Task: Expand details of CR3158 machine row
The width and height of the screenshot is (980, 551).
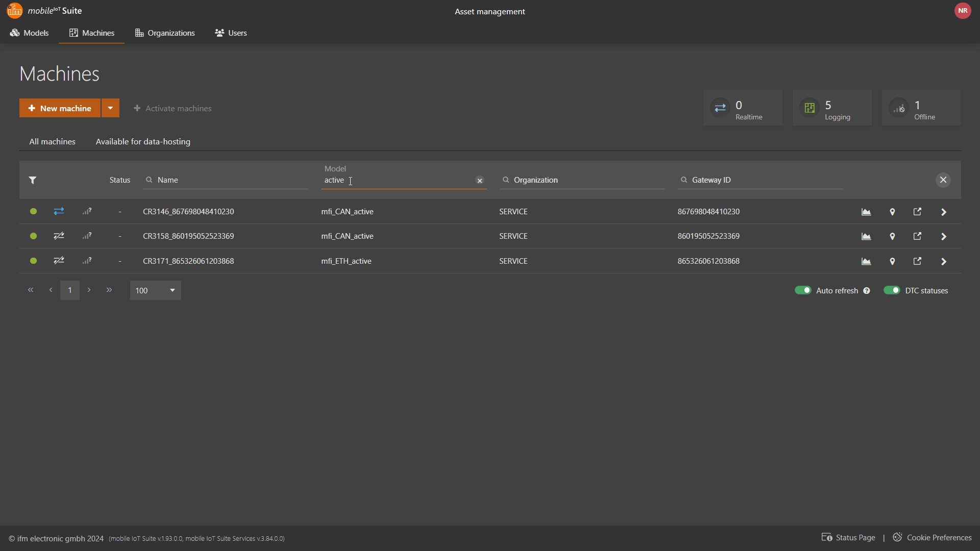Action: (943, 237)
